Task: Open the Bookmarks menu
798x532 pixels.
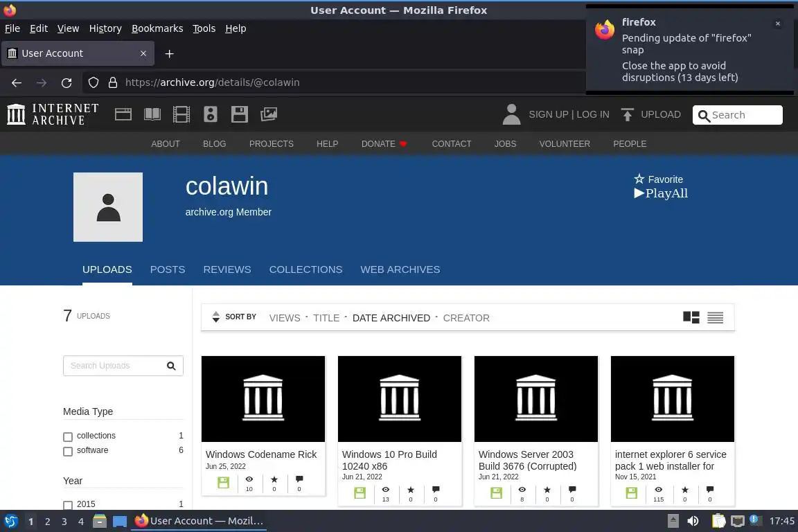Action: (x=157, y=28)
